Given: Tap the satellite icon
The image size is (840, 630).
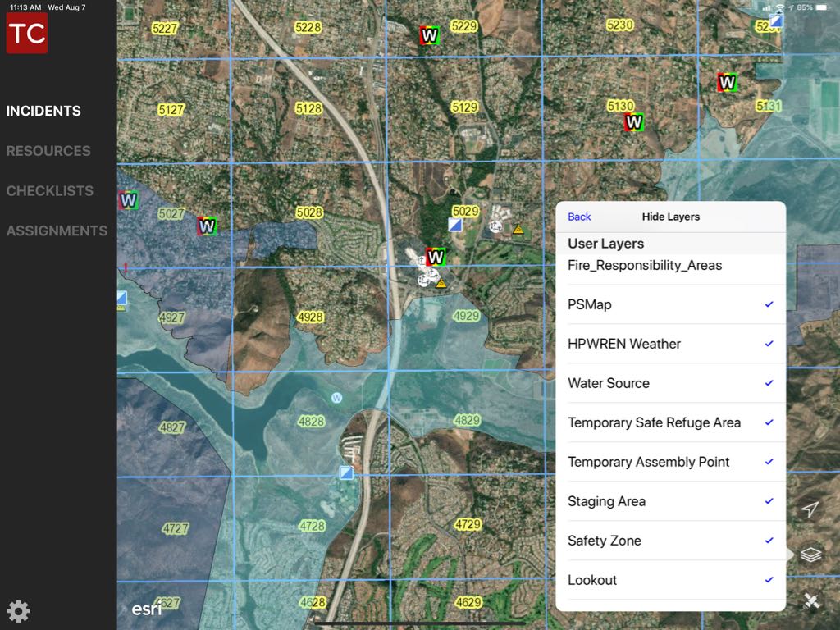Looking at the screenshot, I should [x=810, y=601].
